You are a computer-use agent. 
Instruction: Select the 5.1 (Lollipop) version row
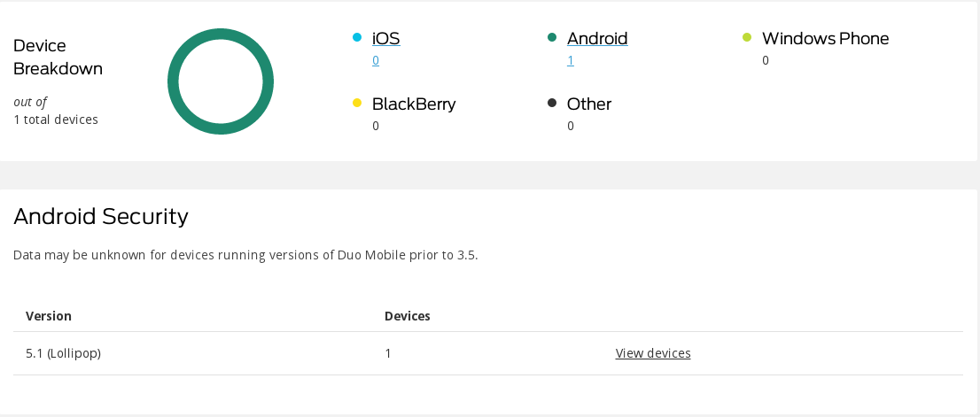click(x=63, y=353)
